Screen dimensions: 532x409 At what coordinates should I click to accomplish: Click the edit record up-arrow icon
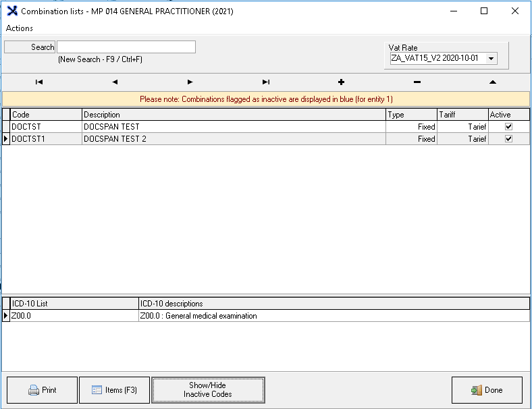tap(492, 82)
